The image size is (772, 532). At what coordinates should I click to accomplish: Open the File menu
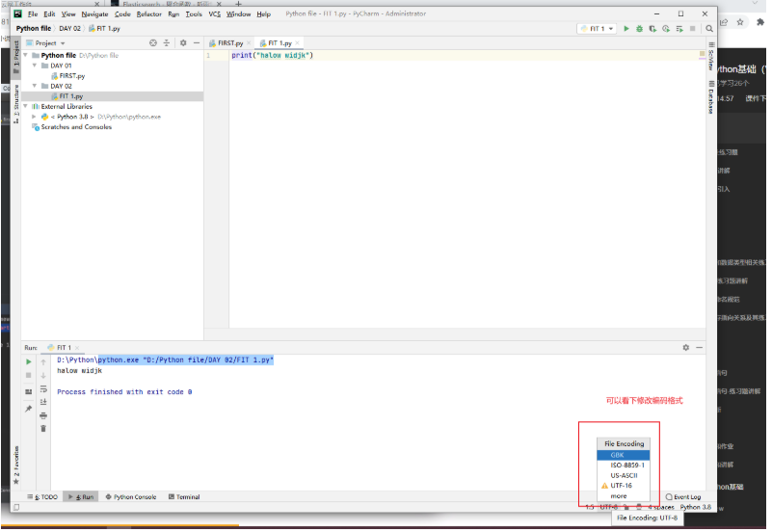pos(33,13)
